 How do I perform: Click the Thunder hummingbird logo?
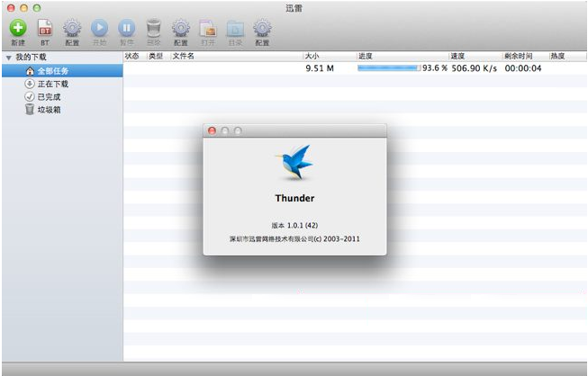[x=295, y=162]
